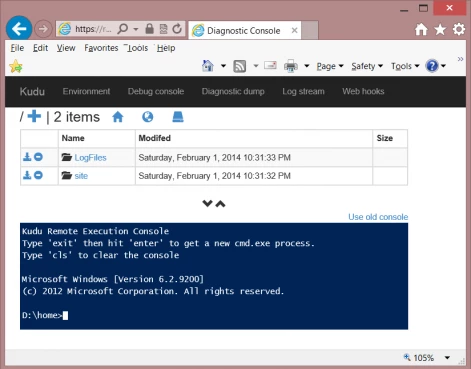
Task: Delete the LogFiles folder with minus icon
Action: tap(38, 157)
